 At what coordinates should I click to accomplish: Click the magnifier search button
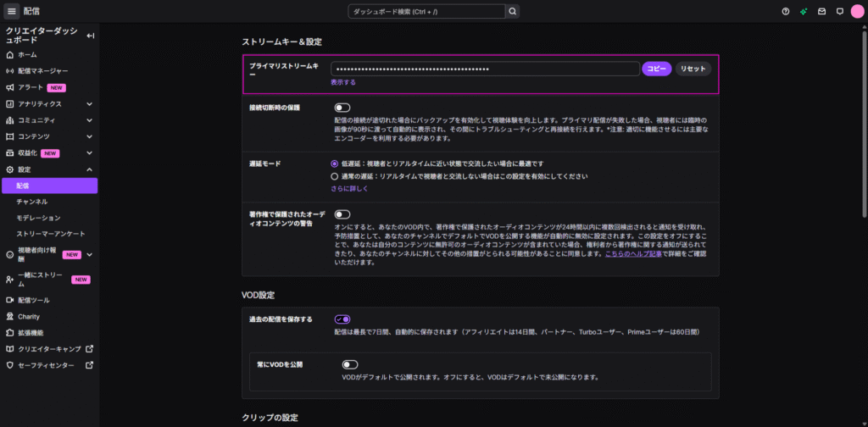[513, 11]
